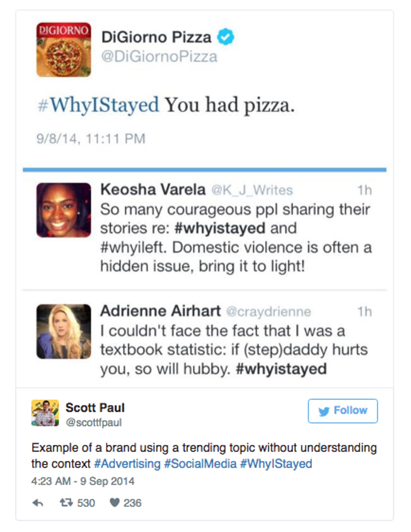Open Keosha Varela's avatar photo
This screenshot has width=411, height=532.
click(x=64, y=210)
